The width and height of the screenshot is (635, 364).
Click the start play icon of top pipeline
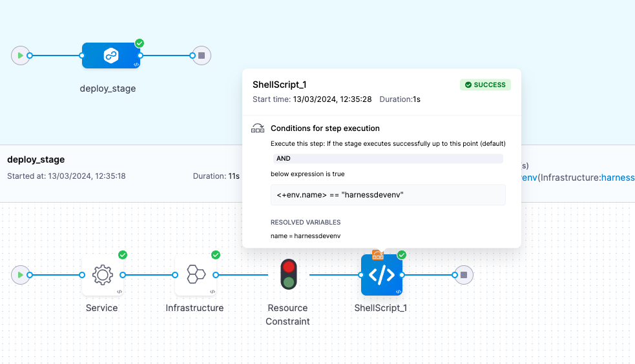21,56
